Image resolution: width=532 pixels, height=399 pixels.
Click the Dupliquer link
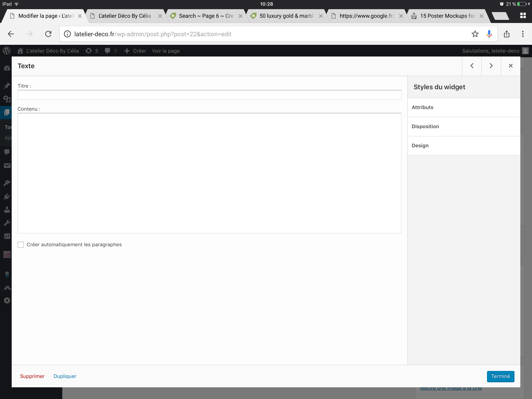click(x=65, y=376)
